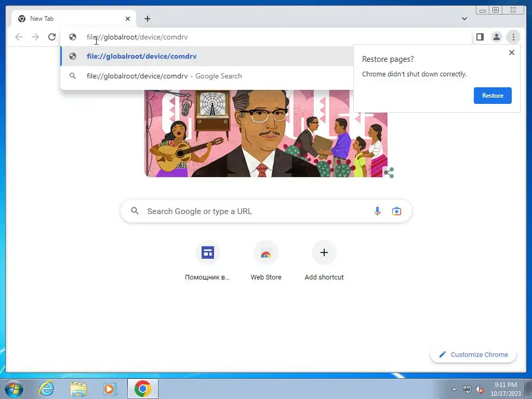Viewport: 532px width, 399px height.
Task: Open the taskbar clock and date
Action: point(506,389)
